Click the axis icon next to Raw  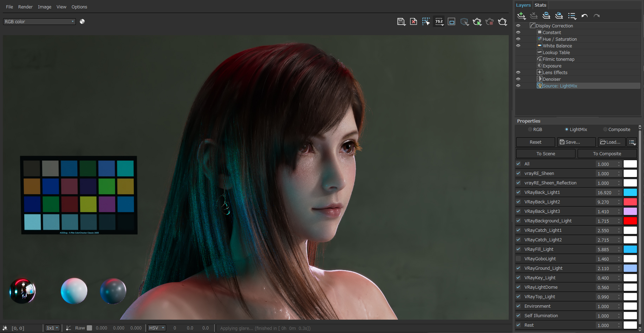pos(69,328)
